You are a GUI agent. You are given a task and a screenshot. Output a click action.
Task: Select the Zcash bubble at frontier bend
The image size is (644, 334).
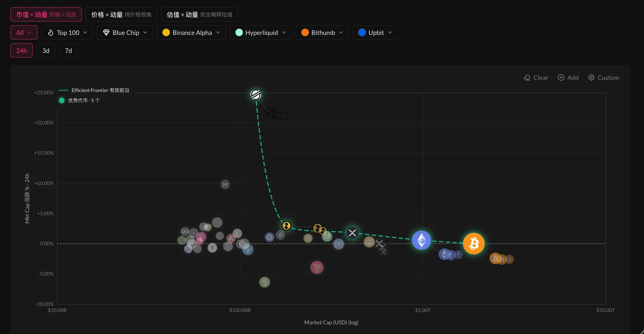286,226
